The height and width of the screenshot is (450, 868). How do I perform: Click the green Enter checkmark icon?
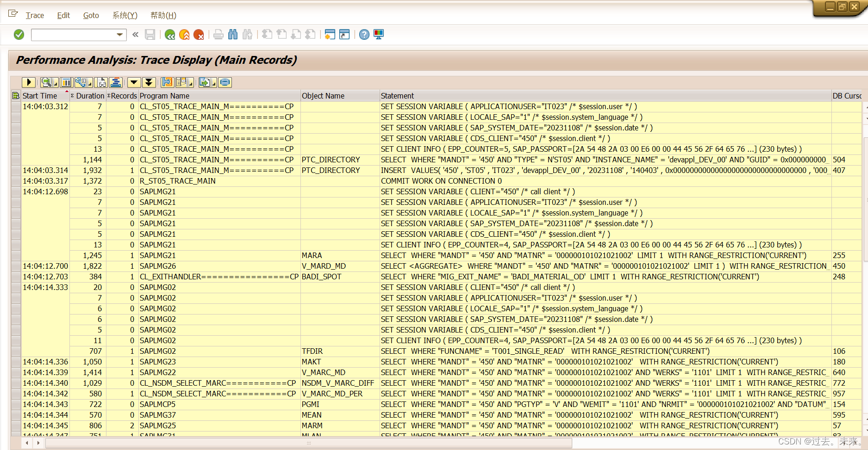[19, 35]
